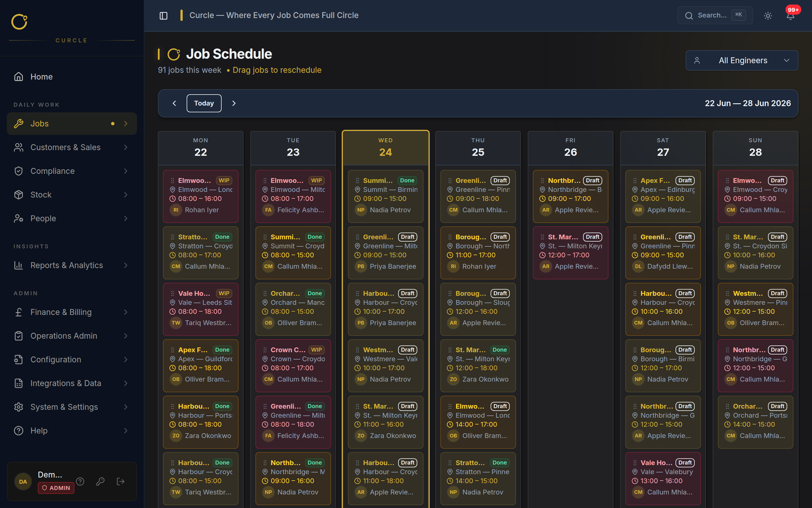
Task: Click the System & Settings gear icon
Action: (x=18, y=407)
